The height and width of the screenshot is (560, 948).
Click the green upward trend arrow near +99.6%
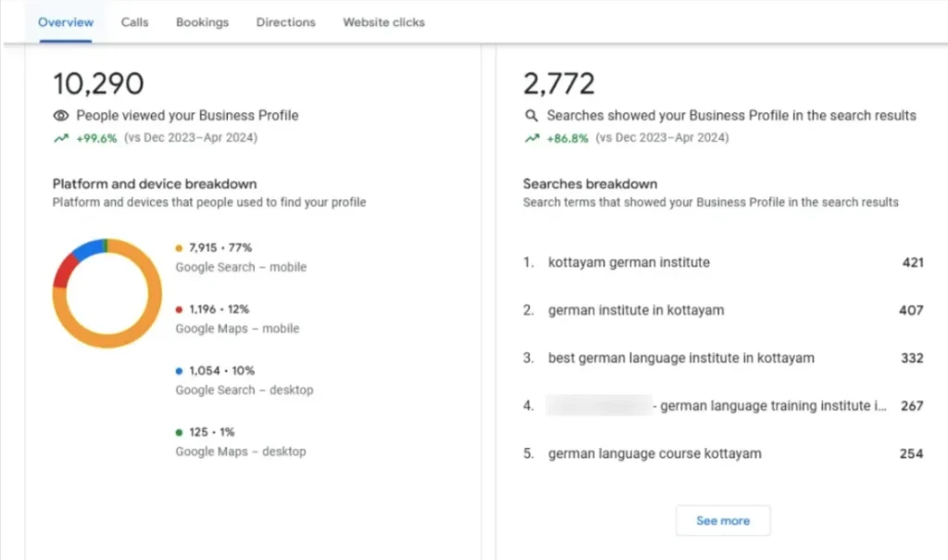(61, 137)
